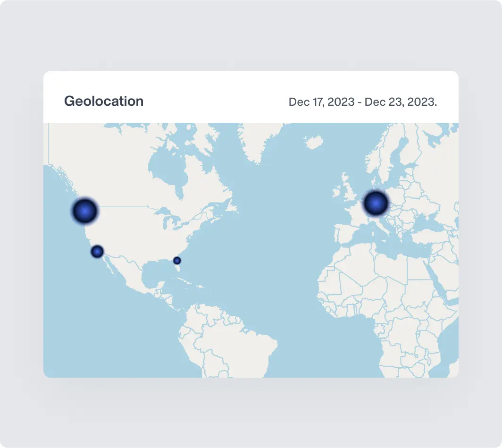This screenshot has width=502, height=448.
Task: Click the medium hotspot near Southern California
Action: click(x=97, y=252)
